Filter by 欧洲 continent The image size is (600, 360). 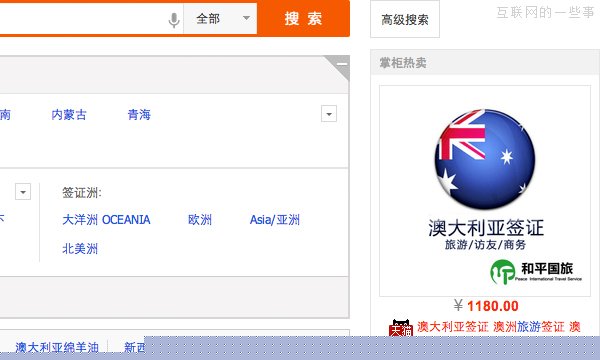pyautogui.click(x=200, y=220)
